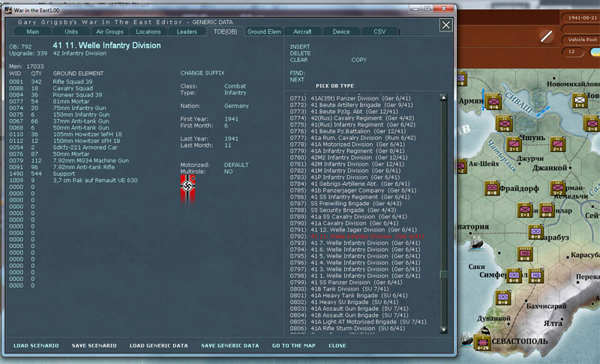The width and height of the screenshot is (600, 364).
Task: Select OB 0806 41A Rifle Sturm Division
Action: coord(347,329)
